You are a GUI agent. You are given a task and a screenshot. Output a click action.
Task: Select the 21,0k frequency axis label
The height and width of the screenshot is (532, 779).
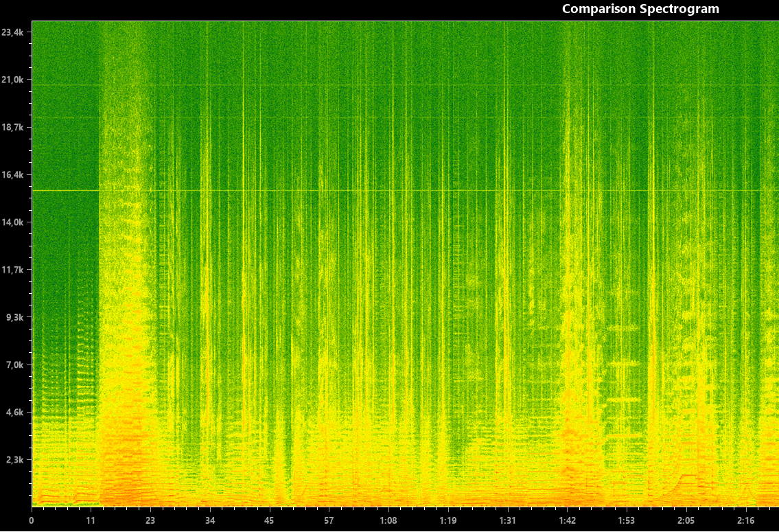point(14,79)
